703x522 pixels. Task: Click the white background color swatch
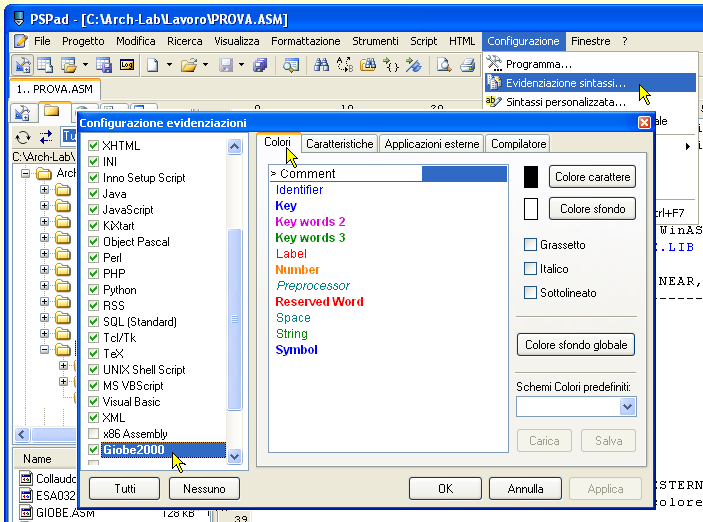pos(531,209)
